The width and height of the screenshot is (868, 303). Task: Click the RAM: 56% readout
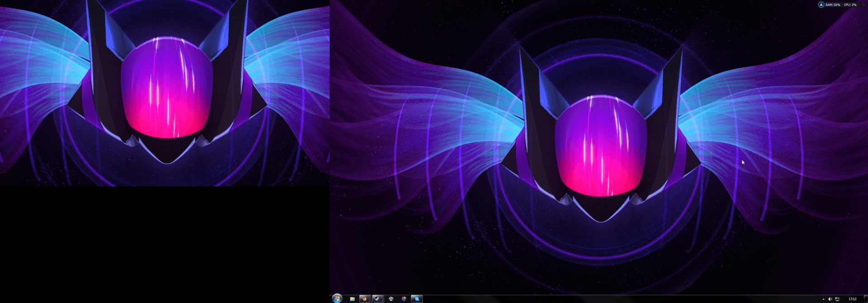click(833, 5)
